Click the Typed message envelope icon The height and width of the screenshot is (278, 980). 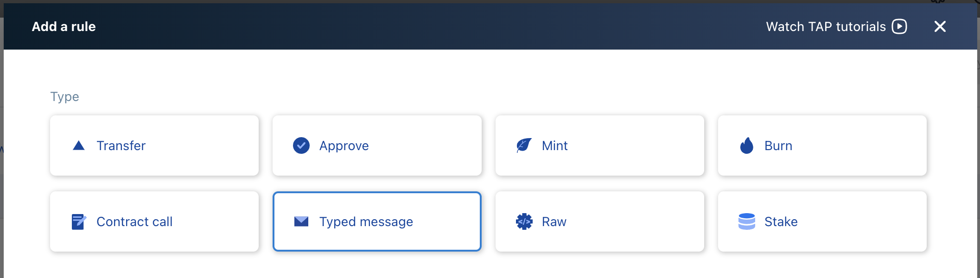click(x=301, y=221)
